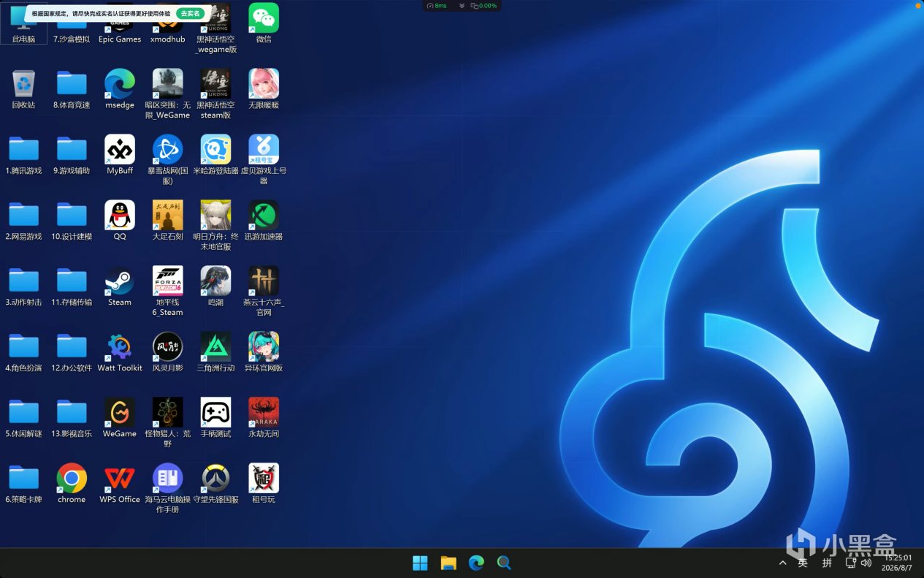Open the 迅游加速器 icon
The height and width of the screenshot is (578, 924).
(x=264, y=216)
